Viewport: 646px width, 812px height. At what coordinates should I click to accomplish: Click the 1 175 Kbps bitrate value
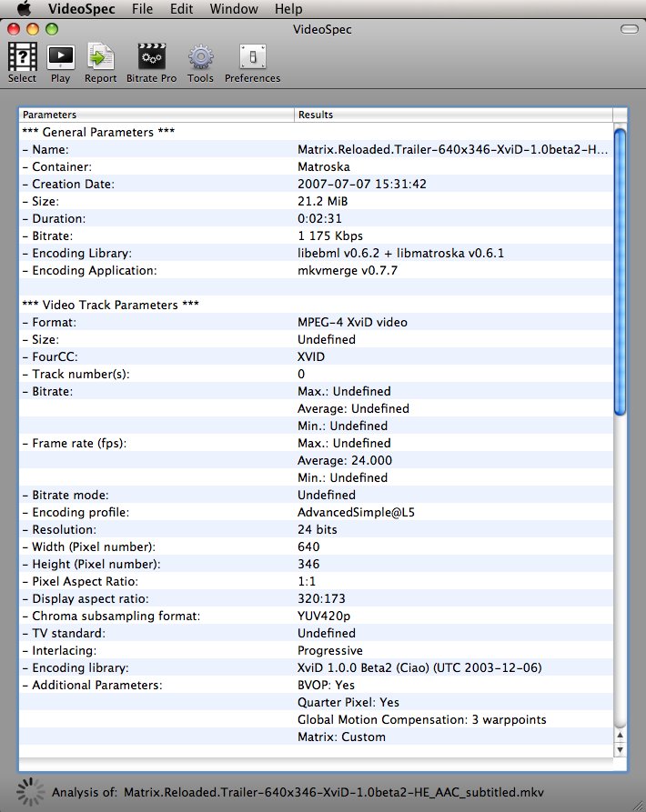coord(330,236)
